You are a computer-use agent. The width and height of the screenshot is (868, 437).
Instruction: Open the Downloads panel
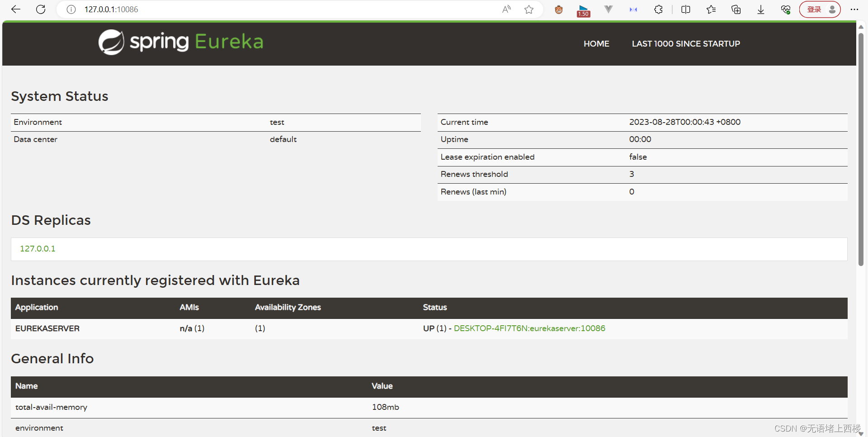(x=761, y=9)
